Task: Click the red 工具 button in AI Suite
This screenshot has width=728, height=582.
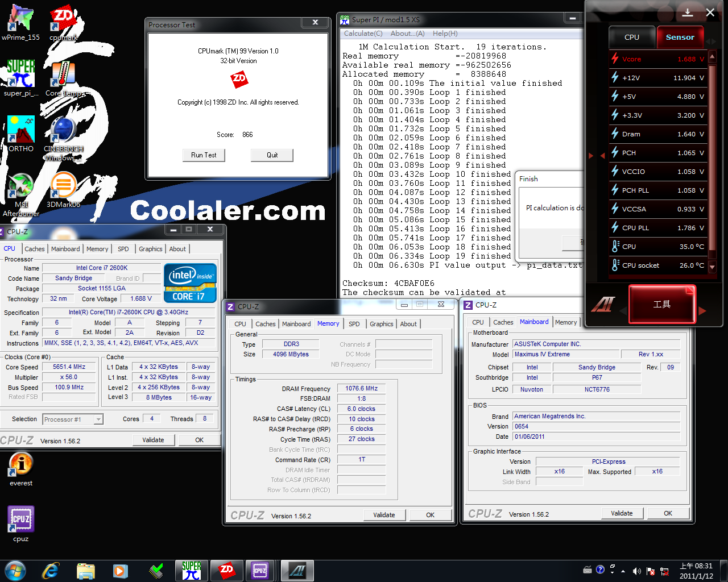Action: click(662, 305)
